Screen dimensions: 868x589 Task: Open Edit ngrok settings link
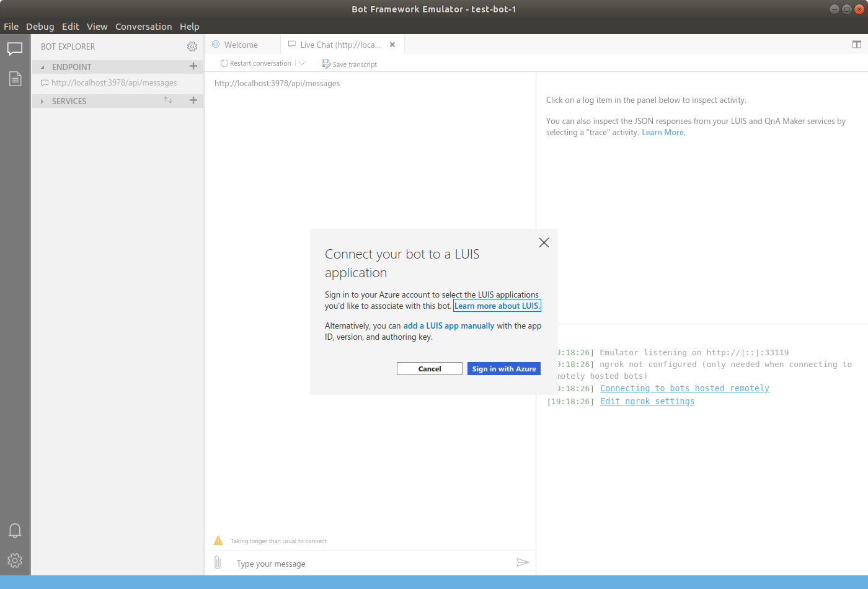click(647, 401)
